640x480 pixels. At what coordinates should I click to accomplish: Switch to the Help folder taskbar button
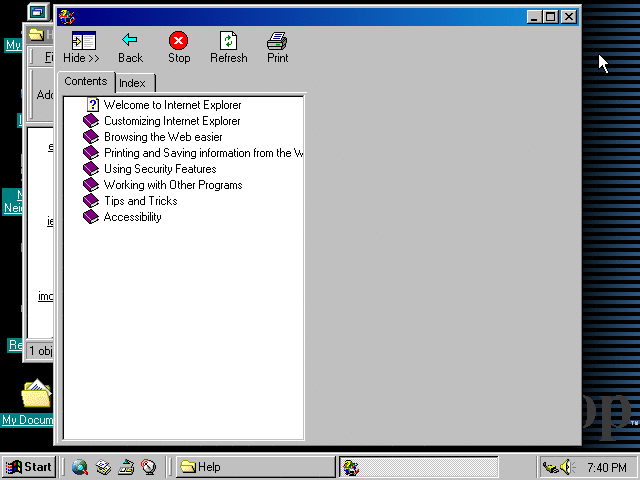click(x=255, y=467)
